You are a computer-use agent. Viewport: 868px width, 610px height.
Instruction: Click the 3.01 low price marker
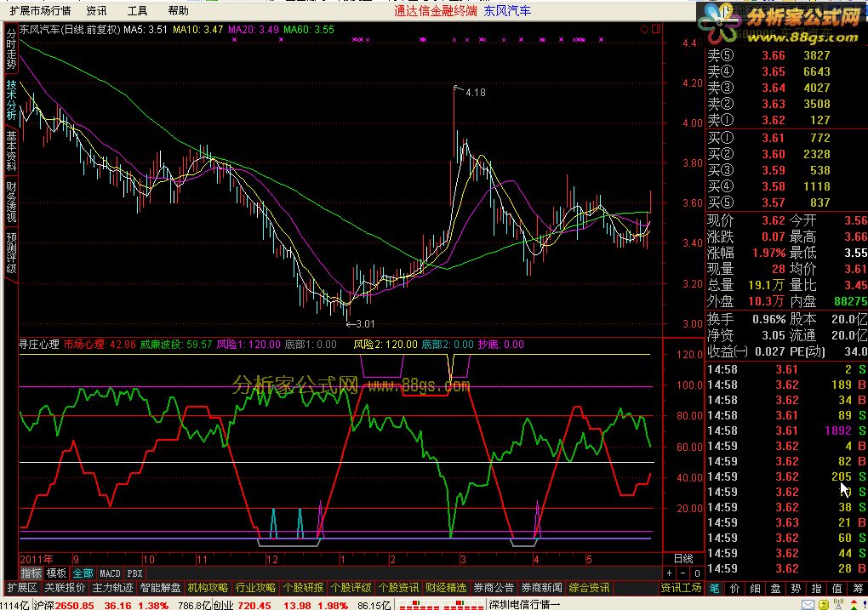tap(364, 324)
